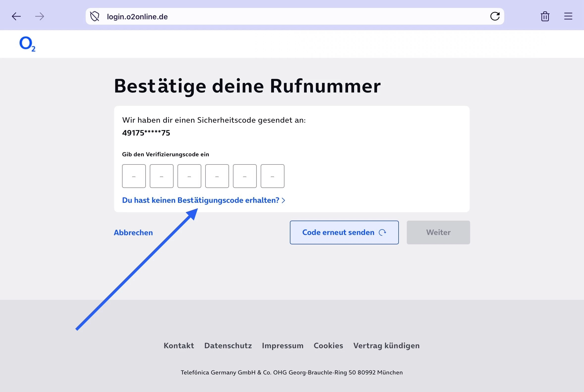The width and height of the screenshot is (584, 392).
Task: Open the Datenschutz footer link
Action: (228, 346)
